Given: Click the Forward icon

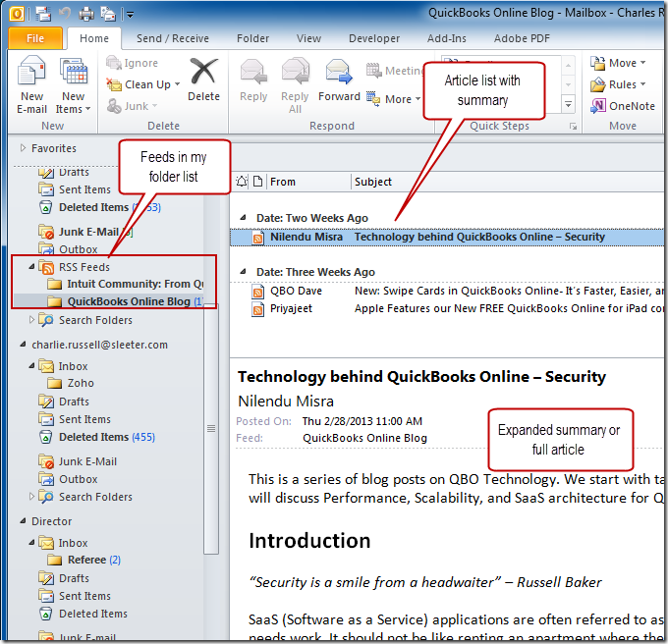Looking at the screenshot, I should (339, 72).
